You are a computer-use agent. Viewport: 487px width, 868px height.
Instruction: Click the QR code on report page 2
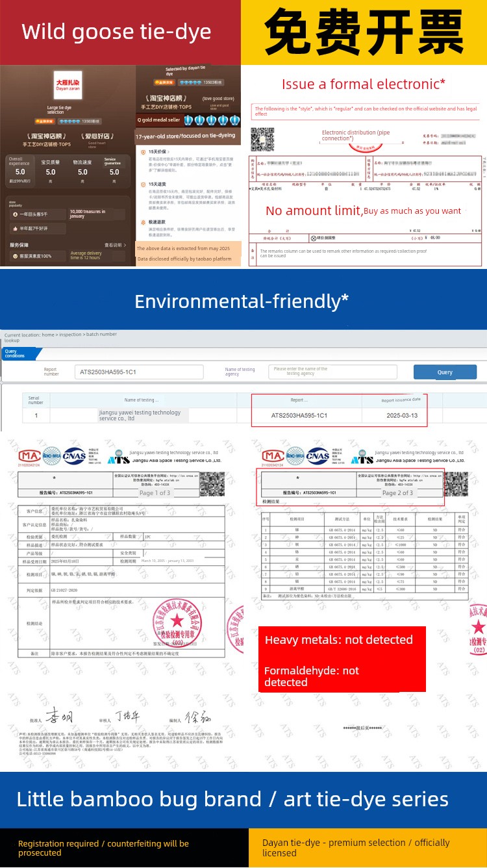tap(455, 483)
